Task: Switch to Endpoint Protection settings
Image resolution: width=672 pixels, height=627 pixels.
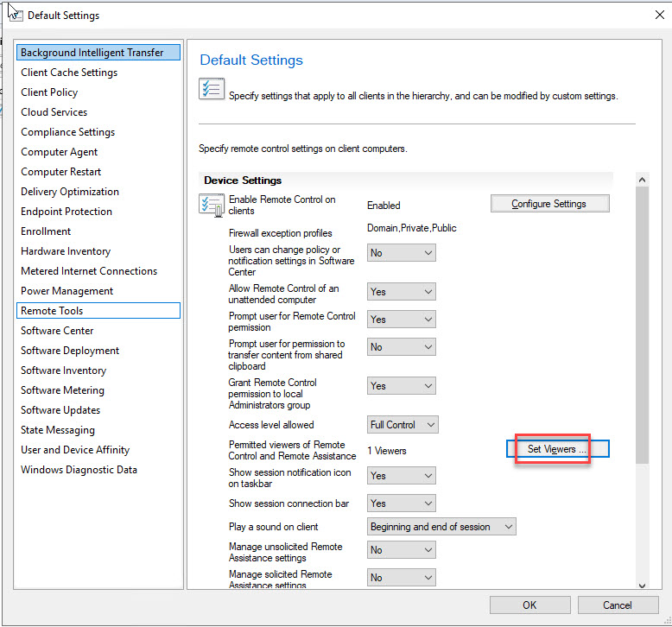Action: pos(67,212)
